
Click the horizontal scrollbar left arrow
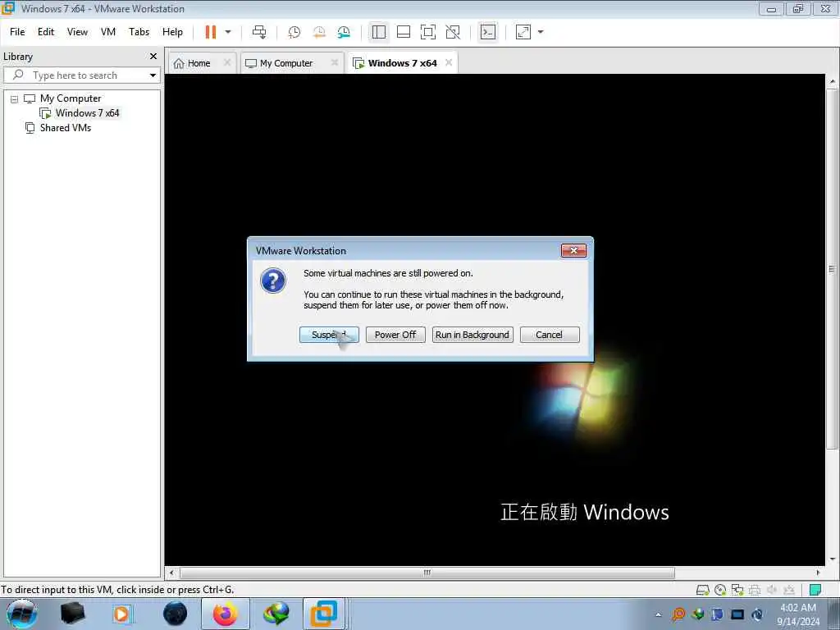pos(171,573)
